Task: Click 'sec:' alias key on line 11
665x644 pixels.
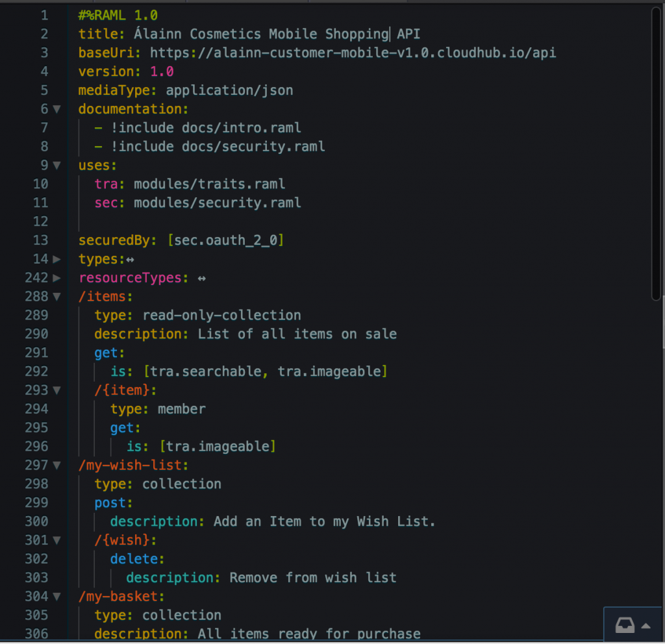Action: point(109,203)
